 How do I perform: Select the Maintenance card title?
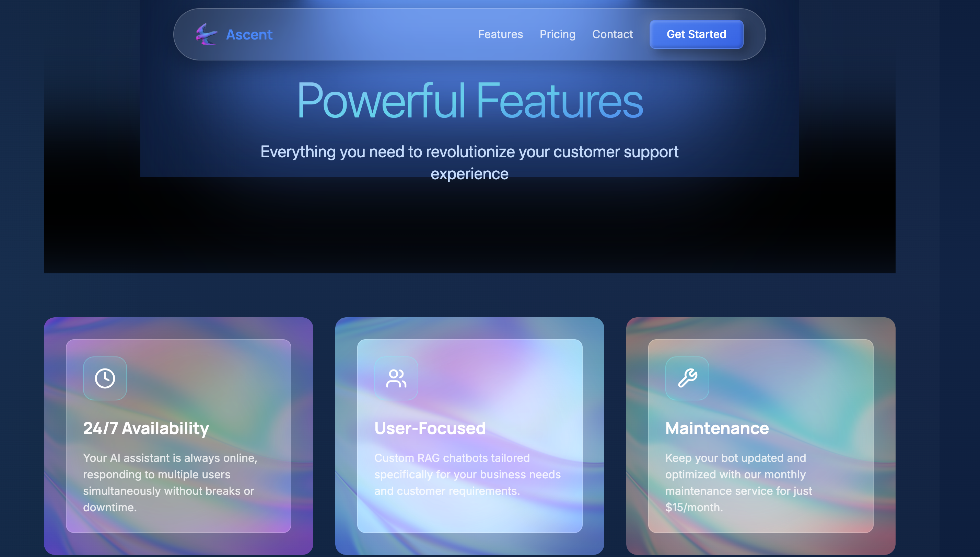[717, 428]
